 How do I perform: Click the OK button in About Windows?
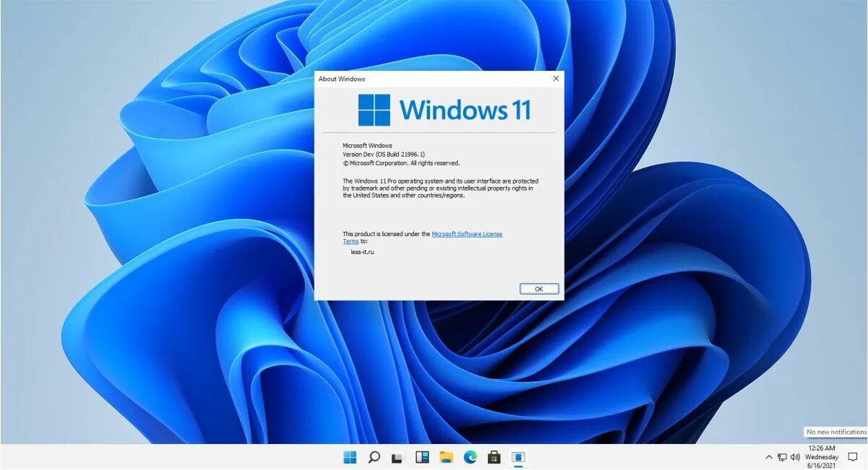pyautogui.click(x=539, y=289)
